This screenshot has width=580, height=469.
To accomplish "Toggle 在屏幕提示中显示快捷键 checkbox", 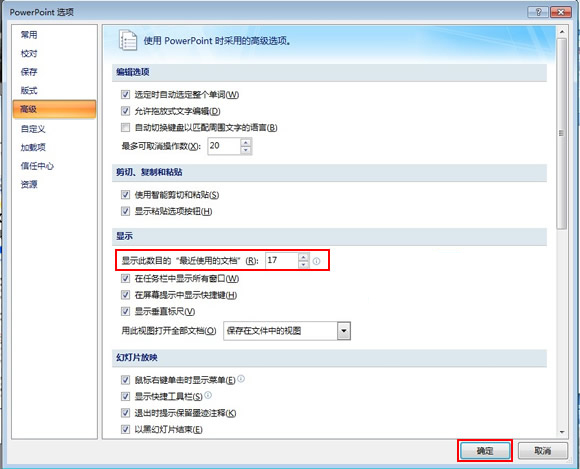I will coord(125,295).
